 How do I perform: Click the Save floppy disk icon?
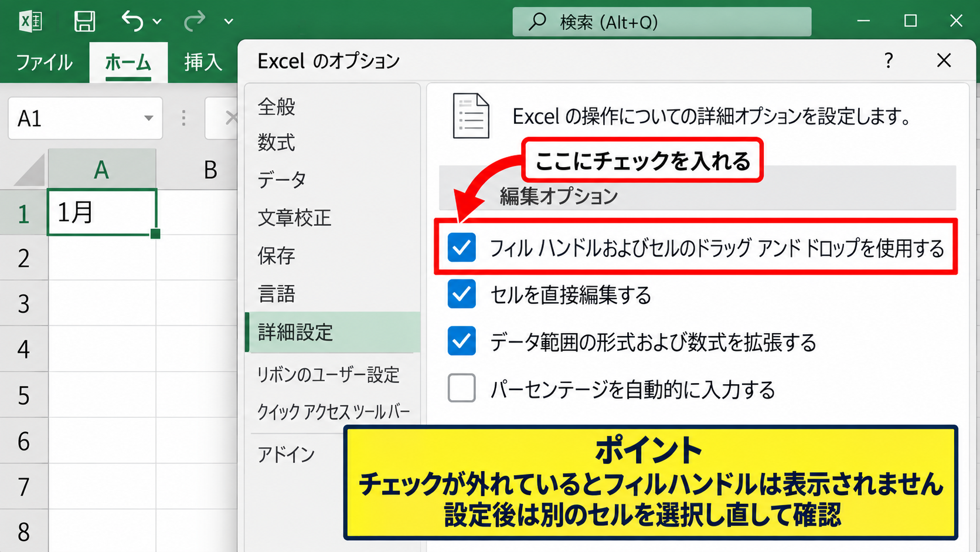tap(84, 22)
